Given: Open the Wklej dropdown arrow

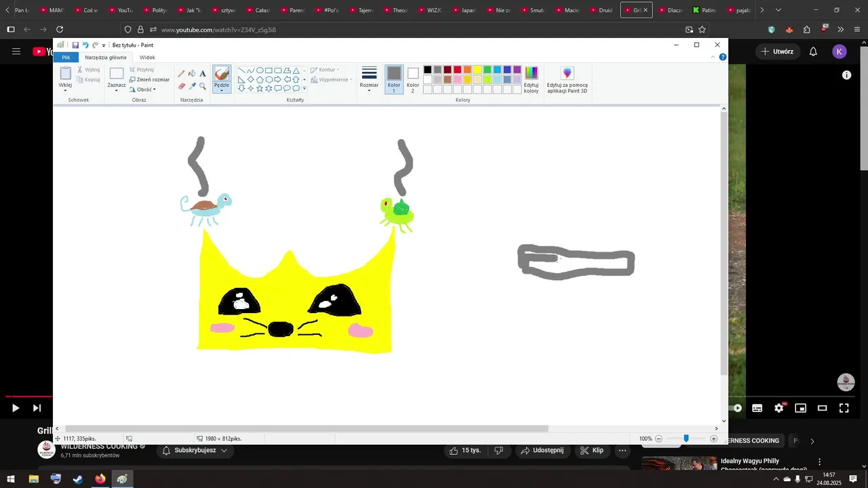Looking at the screenshot, I should (x=66, y=90).
